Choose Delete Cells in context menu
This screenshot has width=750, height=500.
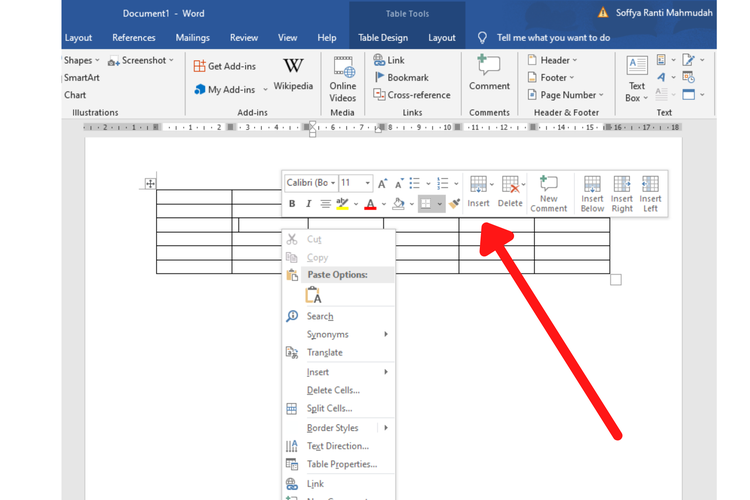tap(339, 390)
